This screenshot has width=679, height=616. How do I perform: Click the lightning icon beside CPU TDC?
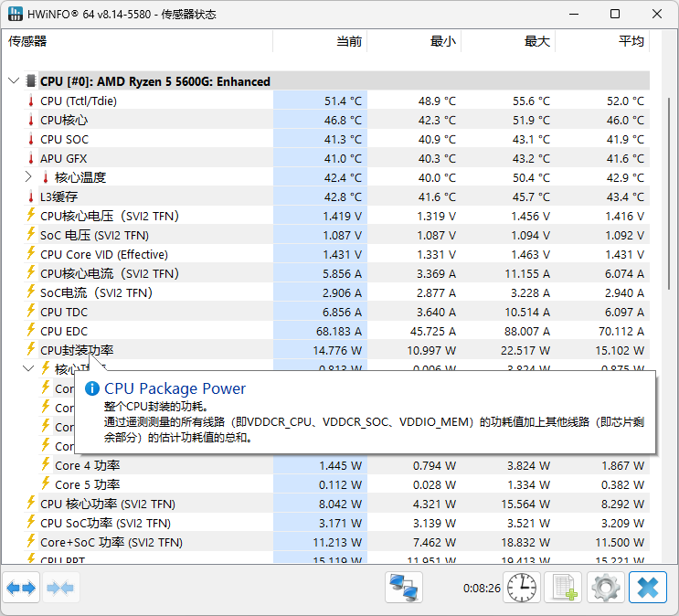tap(31, 313)
